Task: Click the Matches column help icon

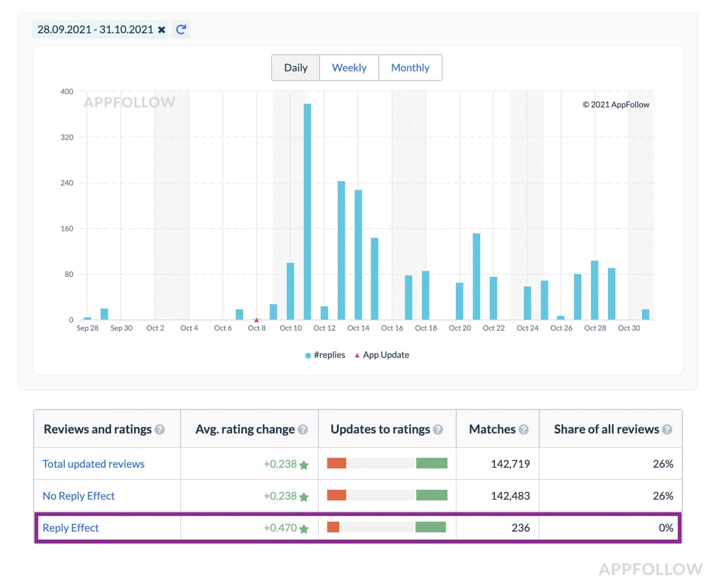Action: click(x=523, y=430)
